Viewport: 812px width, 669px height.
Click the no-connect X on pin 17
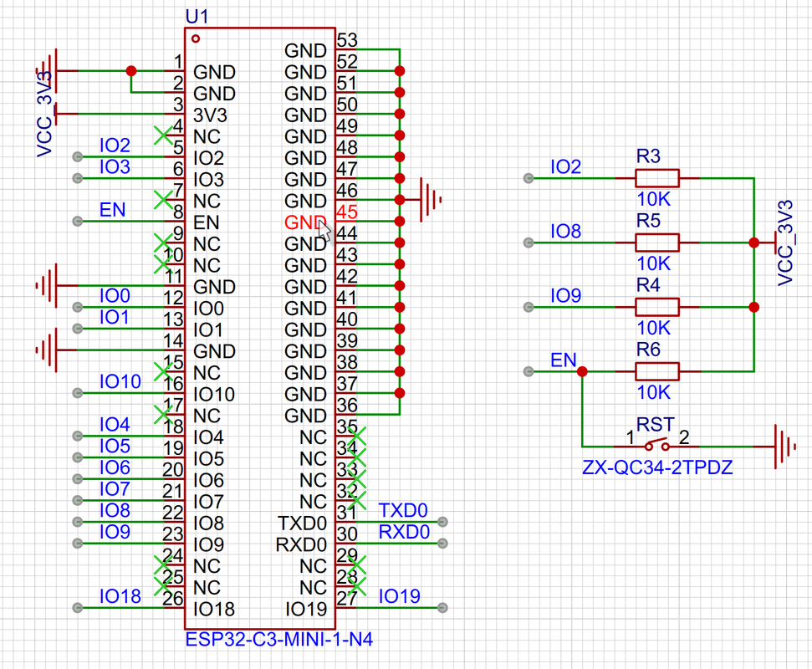(163, 414)
